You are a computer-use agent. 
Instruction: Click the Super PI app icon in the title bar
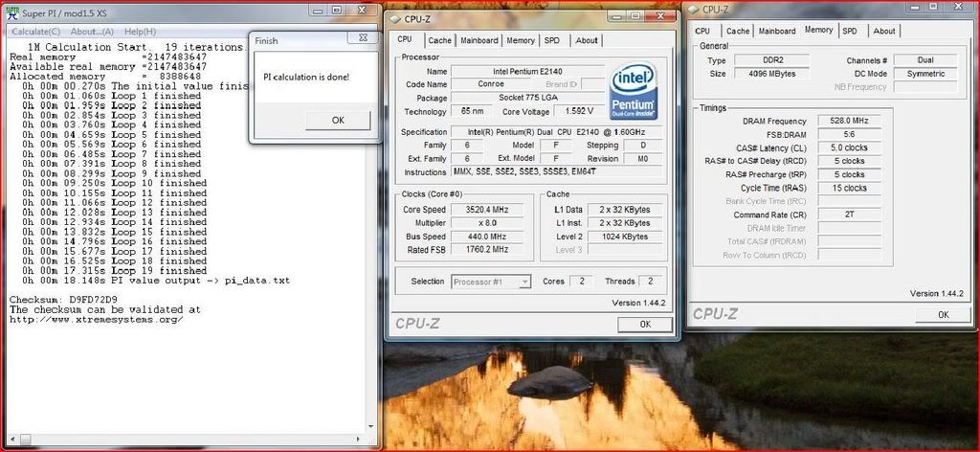[x=11, y=11]
